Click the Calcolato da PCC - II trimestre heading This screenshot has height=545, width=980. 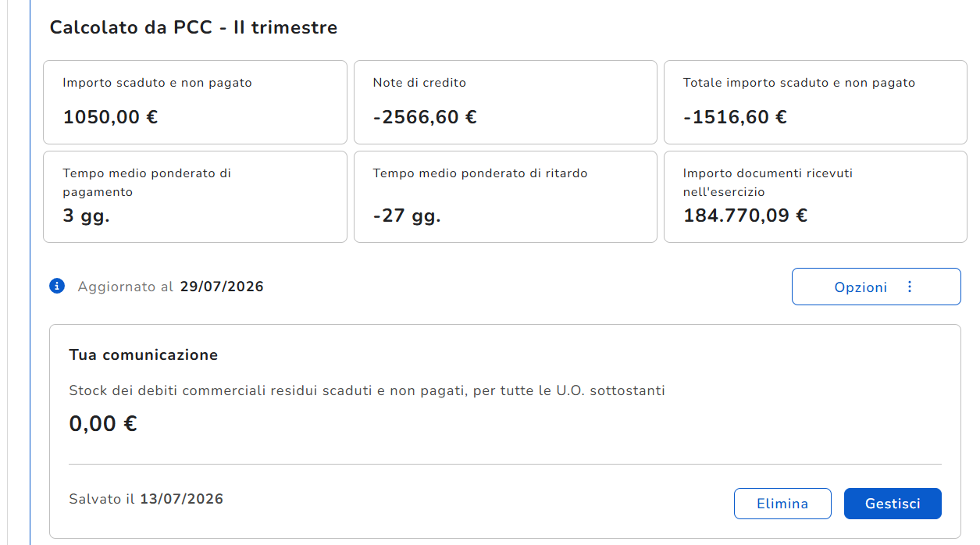click(194, 28)
